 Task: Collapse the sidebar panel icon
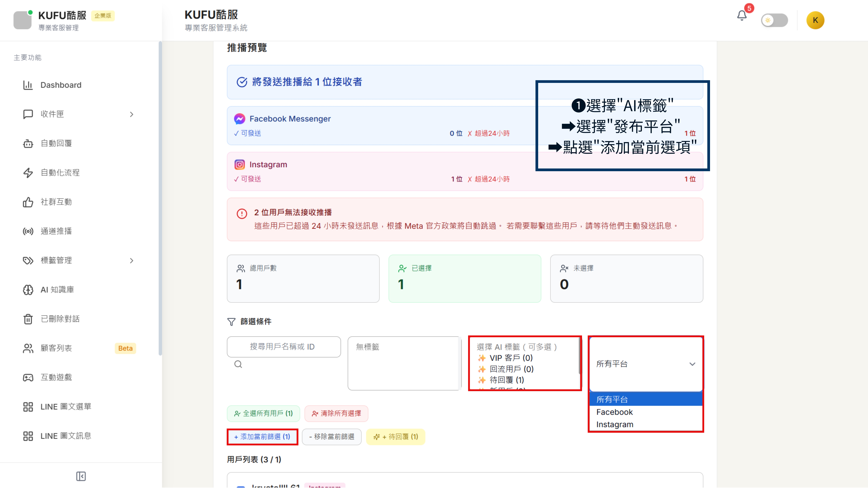(x=81, y=476)
